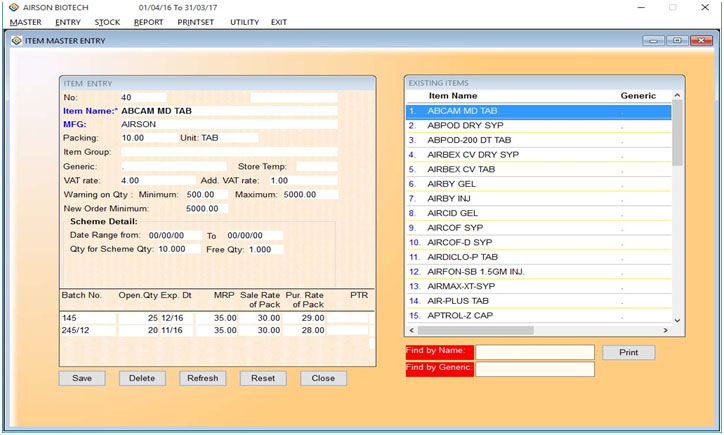Click in the Find by Name field
This screenshot has width=724, height=435.
pyautogui.click(x=534, y=353)
